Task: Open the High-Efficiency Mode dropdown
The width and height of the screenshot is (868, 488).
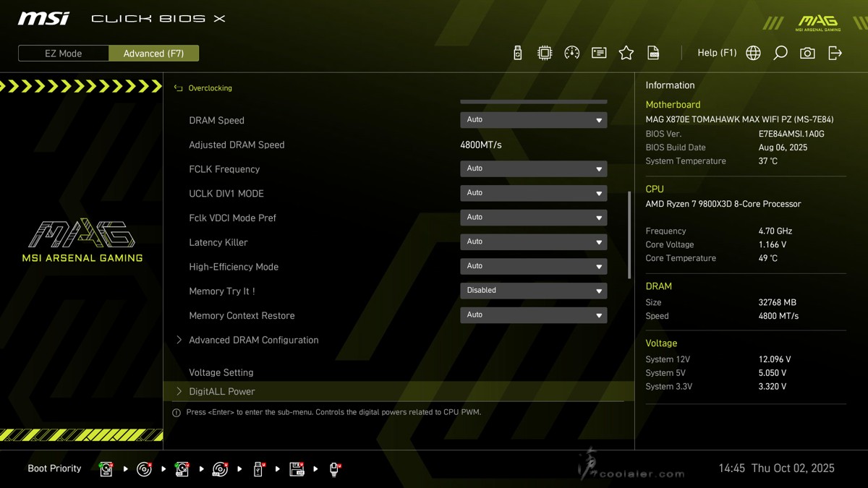Action: (x=533, y=266)
